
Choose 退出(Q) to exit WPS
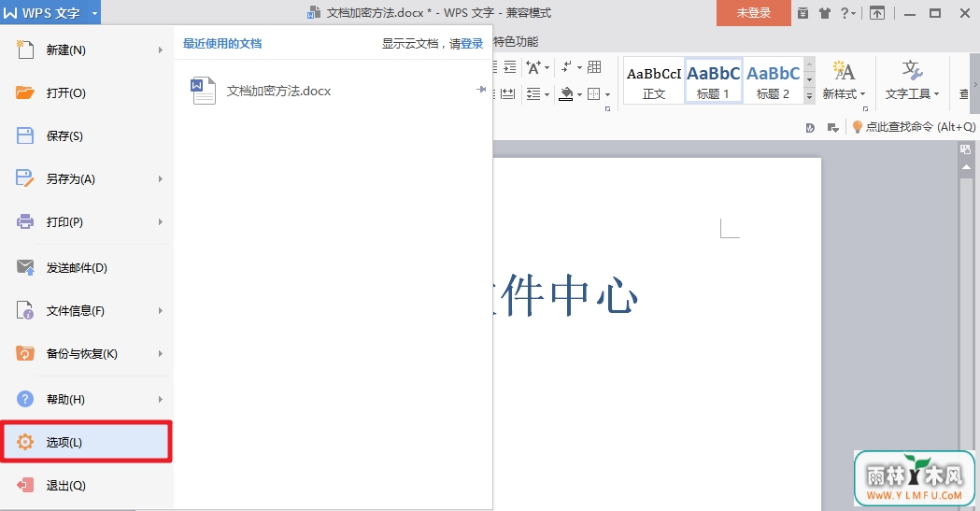(86, 486)
